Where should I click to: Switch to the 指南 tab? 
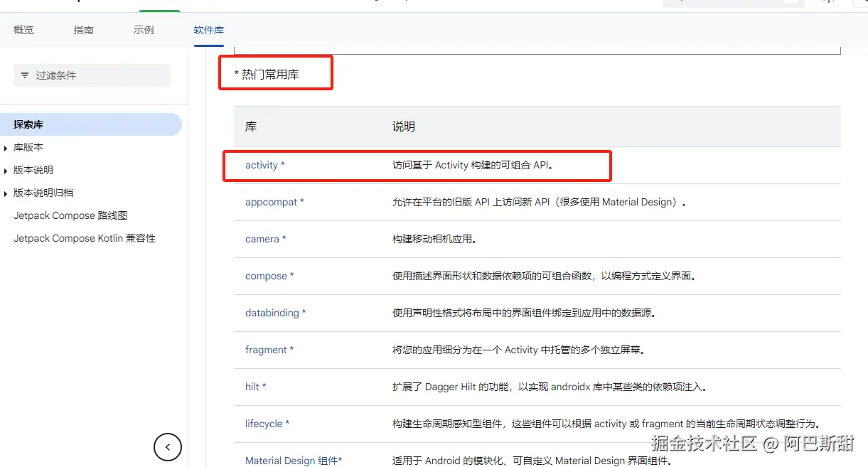(83, 30)
